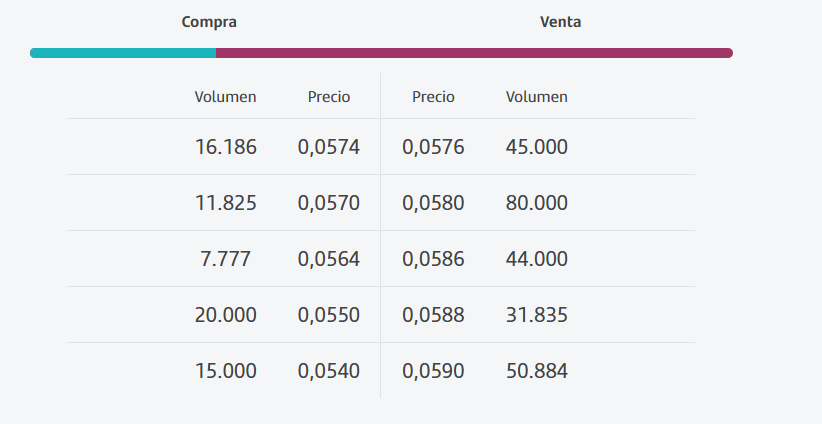
Task: Select buy price 0,0574
Action: click(x=329, y=147)
